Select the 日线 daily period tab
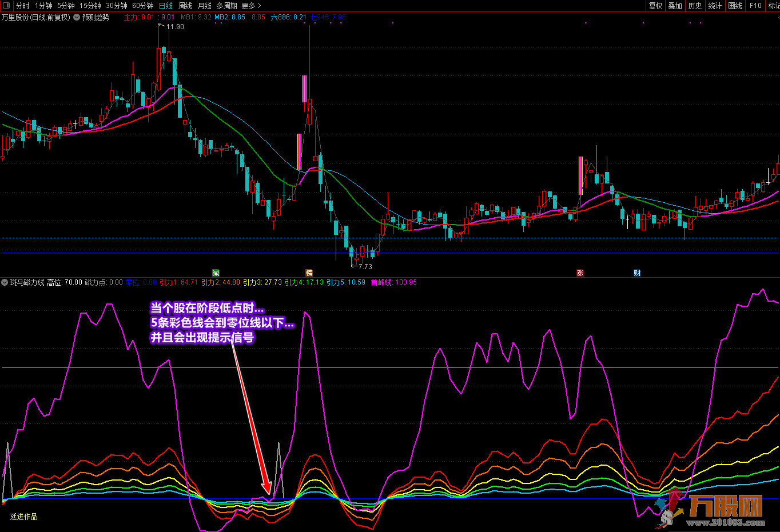The height and width of the screenshot is (532, 780). coord(166,6)
